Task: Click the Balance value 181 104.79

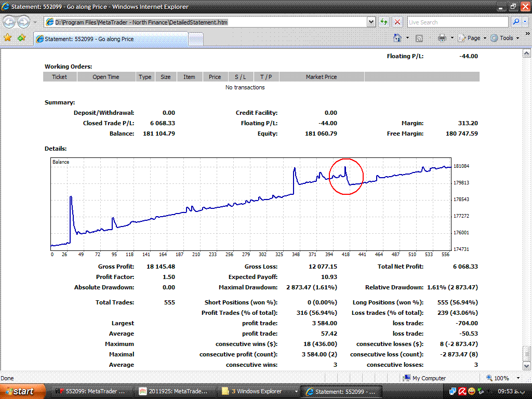Action: 159,134
